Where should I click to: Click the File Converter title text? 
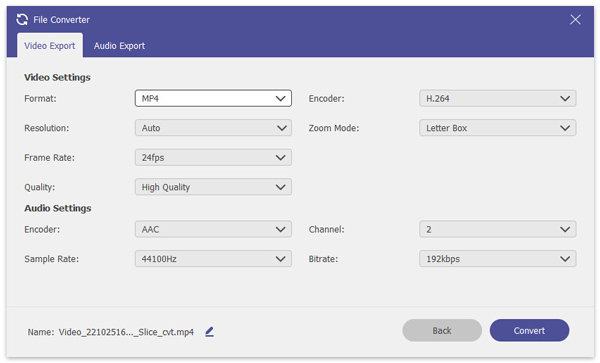[x=61, y=20]
